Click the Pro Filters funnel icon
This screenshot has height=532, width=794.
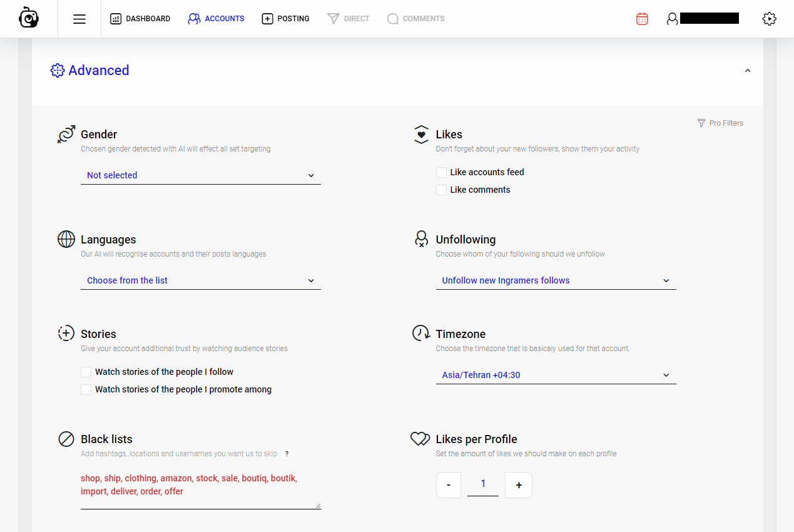701,123
